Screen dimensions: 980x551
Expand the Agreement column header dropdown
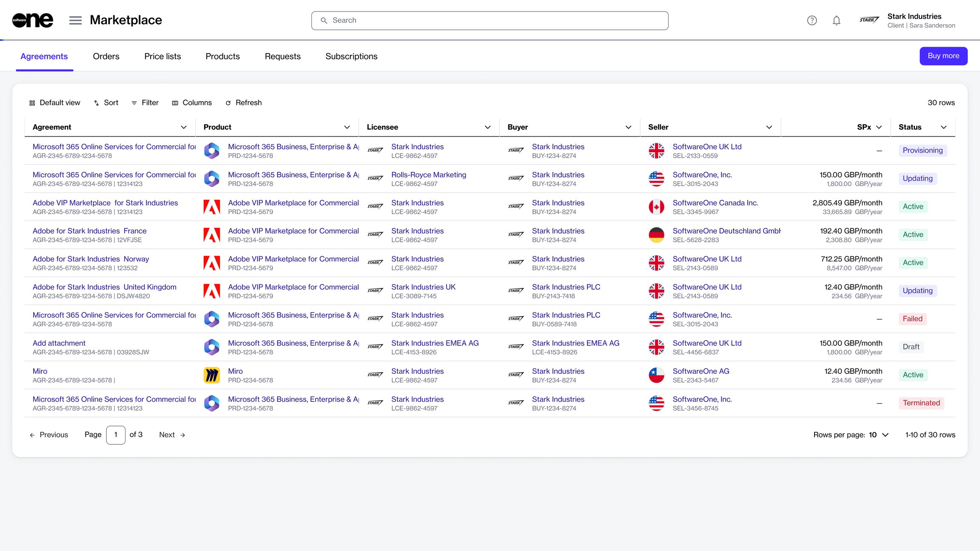click(184, 127)
